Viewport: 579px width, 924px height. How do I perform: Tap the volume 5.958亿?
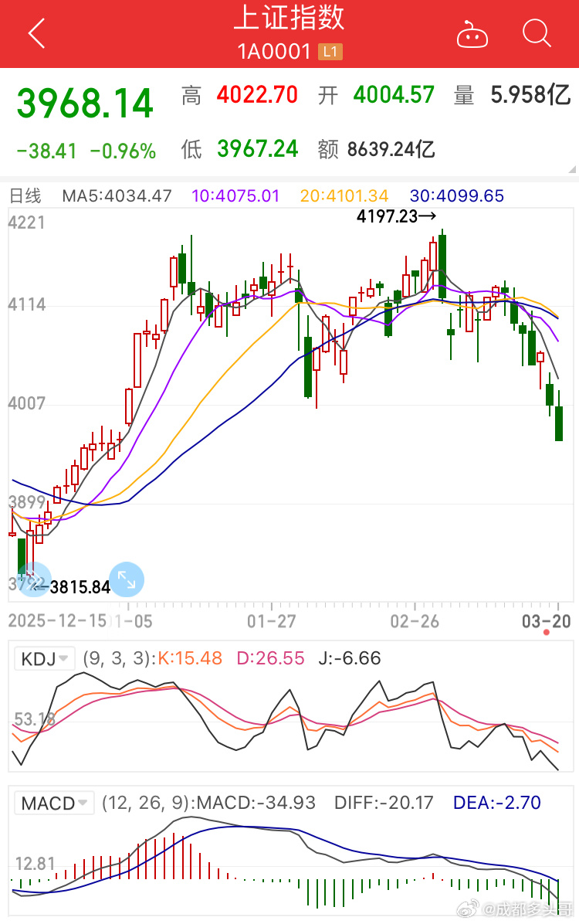530,95
